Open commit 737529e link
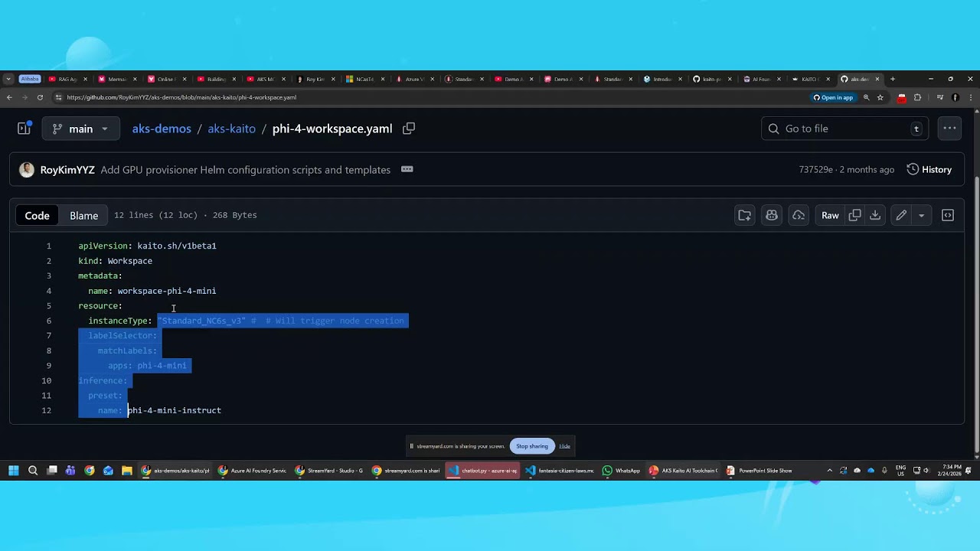 coord(815,170)
